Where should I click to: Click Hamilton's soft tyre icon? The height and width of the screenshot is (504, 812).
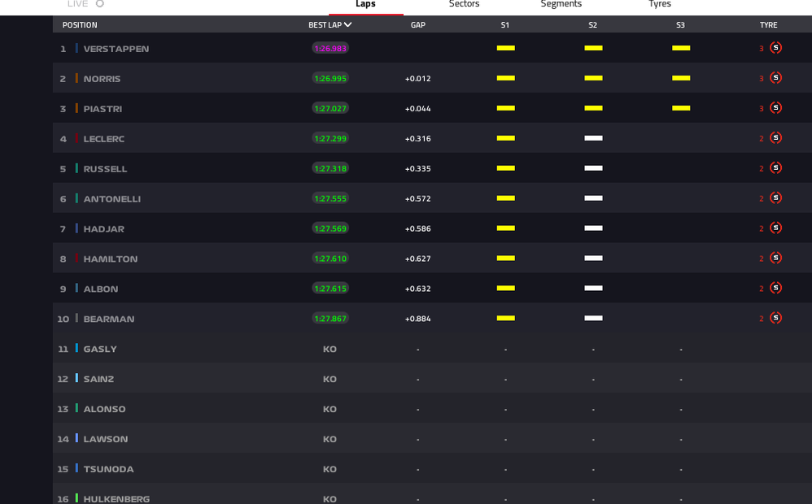(775, 258)
